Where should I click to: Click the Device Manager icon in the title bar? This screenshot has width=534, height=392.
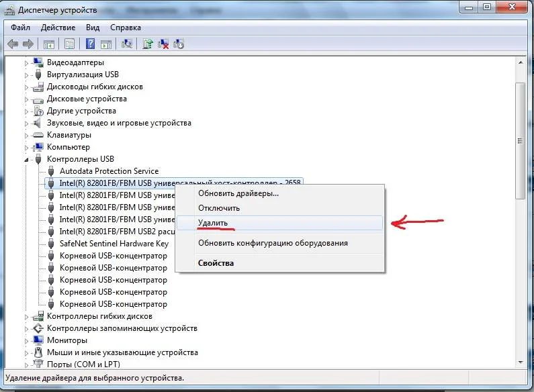(x=10, y=10)
